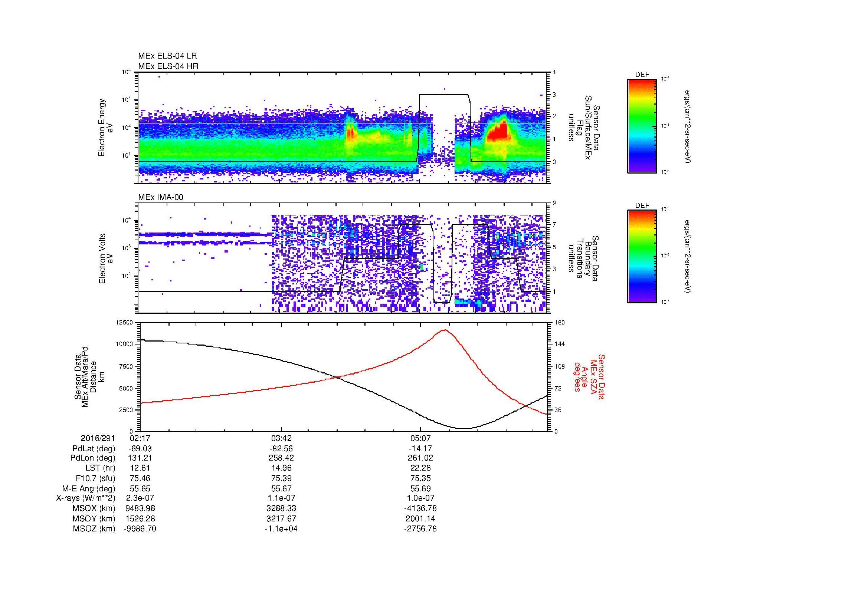Click the time tick label '02:17'

click(x=140, y=438)
